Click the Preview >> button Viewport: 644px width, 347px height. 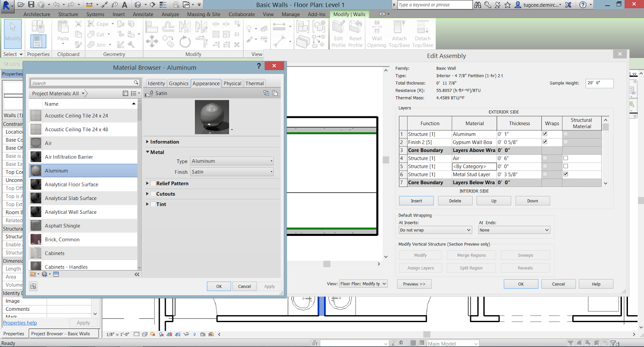[414, 284]
